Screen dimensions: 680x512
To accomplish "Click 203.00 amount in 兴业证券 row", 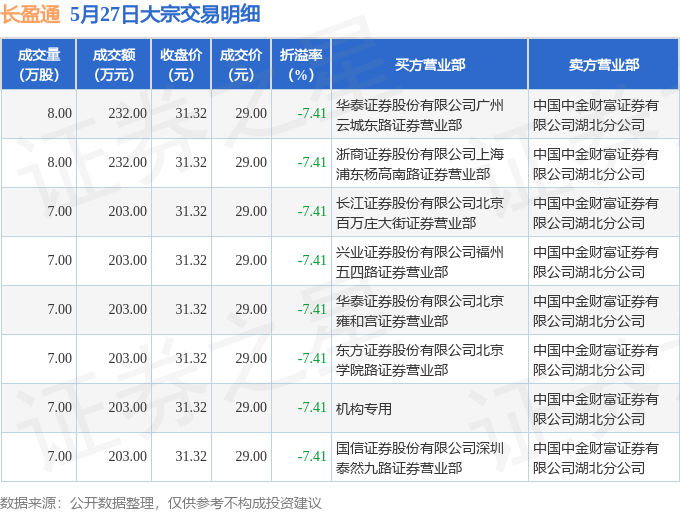I will pos(128,260).
